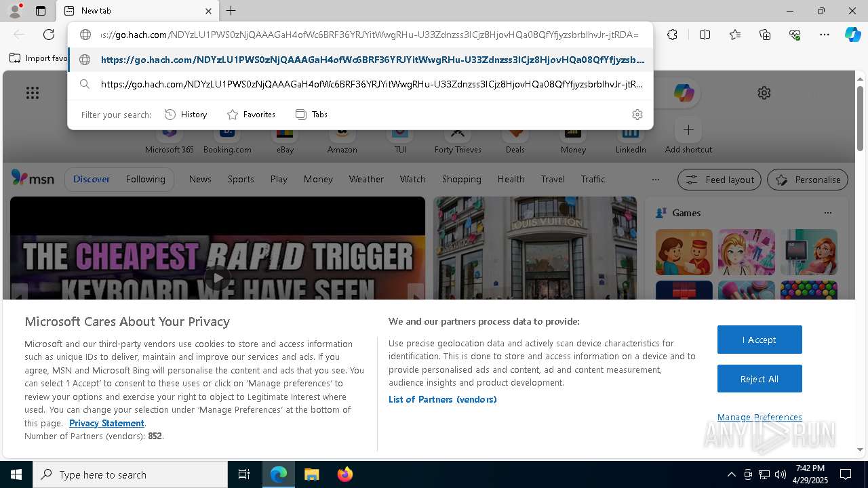The width and height of the screenshot is (868, 488).
Task: Click Reject All cookies
Action: pos(759,379)
